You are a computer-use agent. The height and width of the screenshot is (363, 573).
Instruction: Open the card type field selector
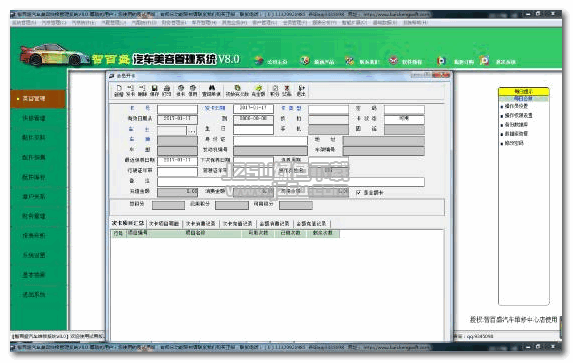[x=328, y=109]
